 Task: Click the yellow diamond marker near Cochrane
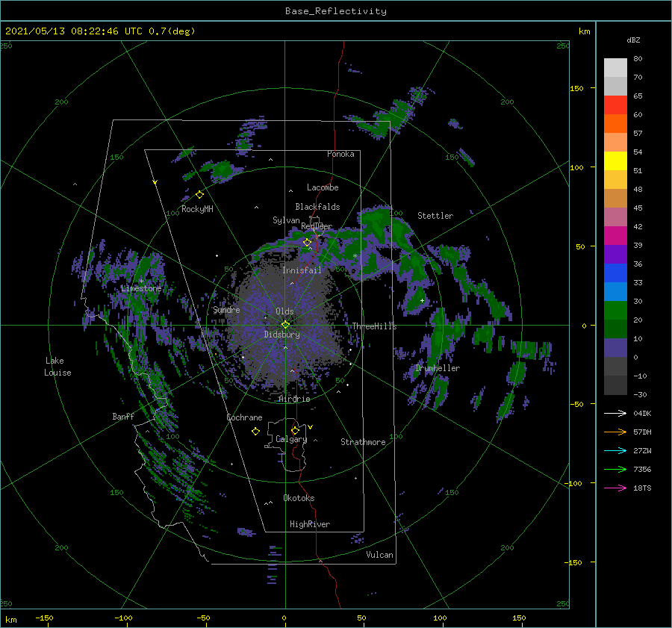click(255, 431)
